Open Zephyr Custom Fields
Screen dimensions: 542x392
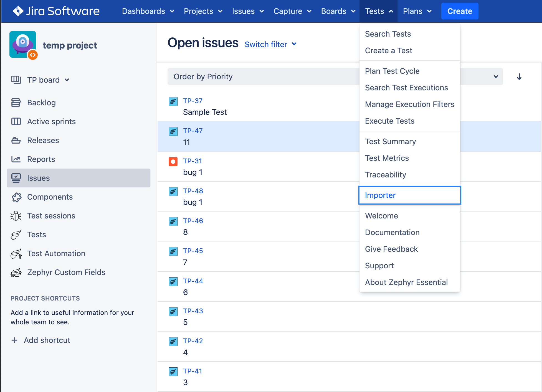tap(66, 272)
